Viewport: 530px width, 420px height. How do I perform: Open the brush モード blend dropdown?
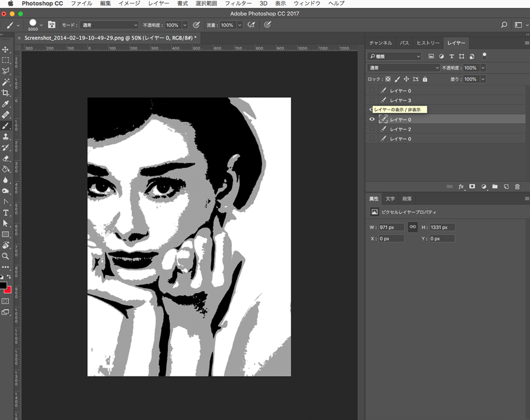pyautogui.click(x=110, y=25)
